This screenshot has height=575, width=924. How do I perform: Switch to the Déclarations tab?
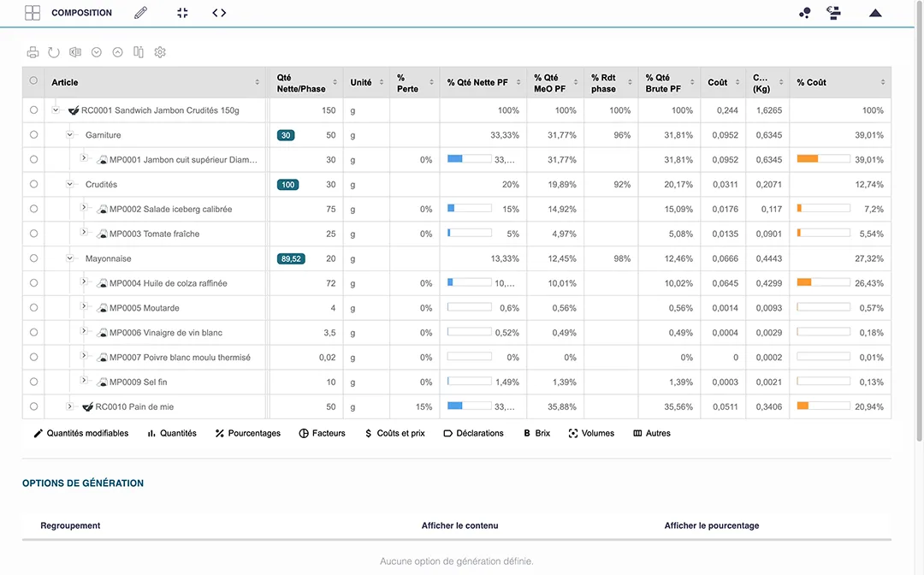[x=474, y=434]
